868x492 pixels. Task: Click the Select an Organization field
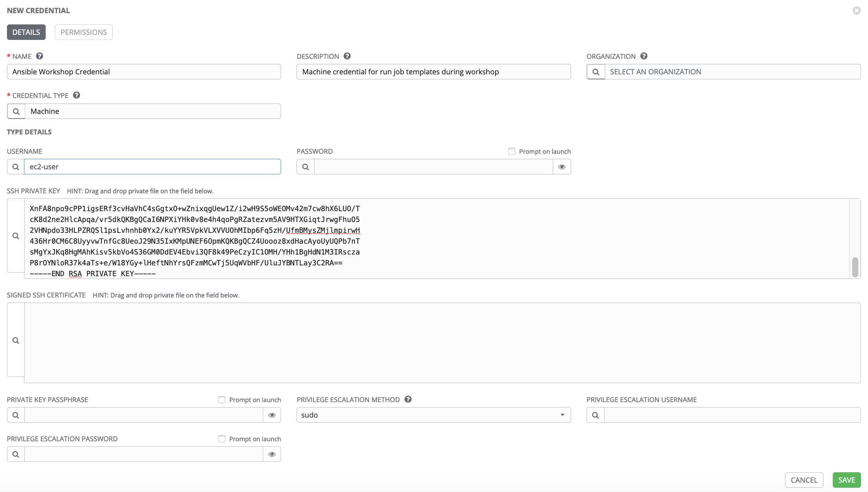[732, 72]
